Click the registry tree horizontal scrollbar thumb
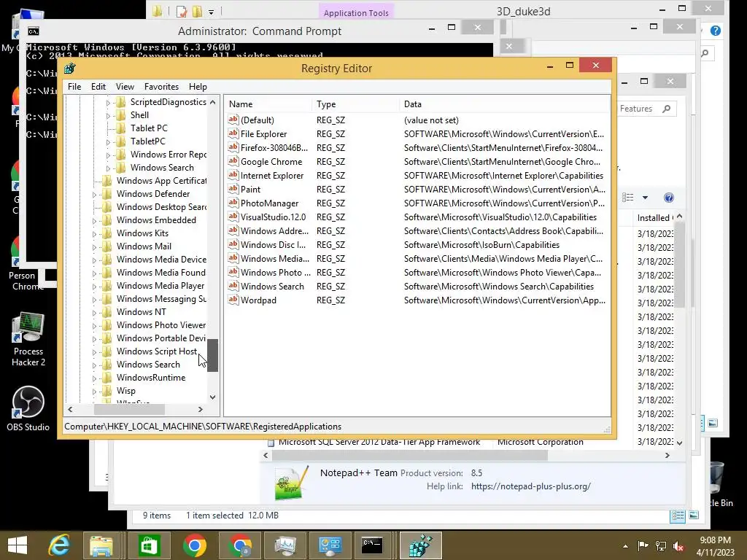The width and height of the screenshot is (747, 560). (130, 409)
